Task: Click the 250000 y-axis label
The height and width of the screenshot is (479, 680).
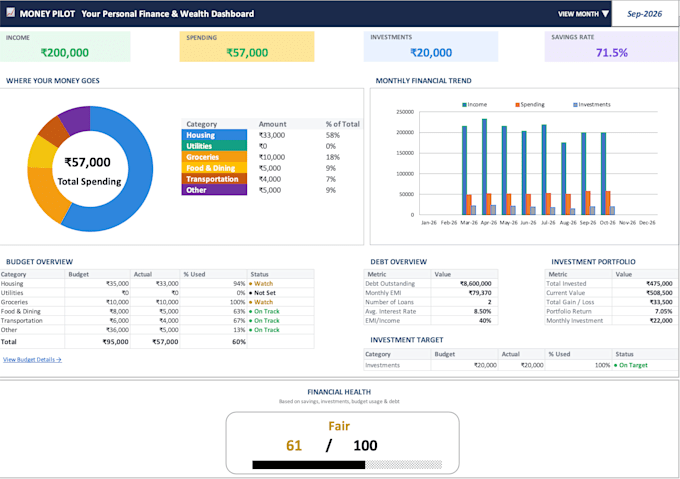Action: pyautogui.click(x=405, y=112)
